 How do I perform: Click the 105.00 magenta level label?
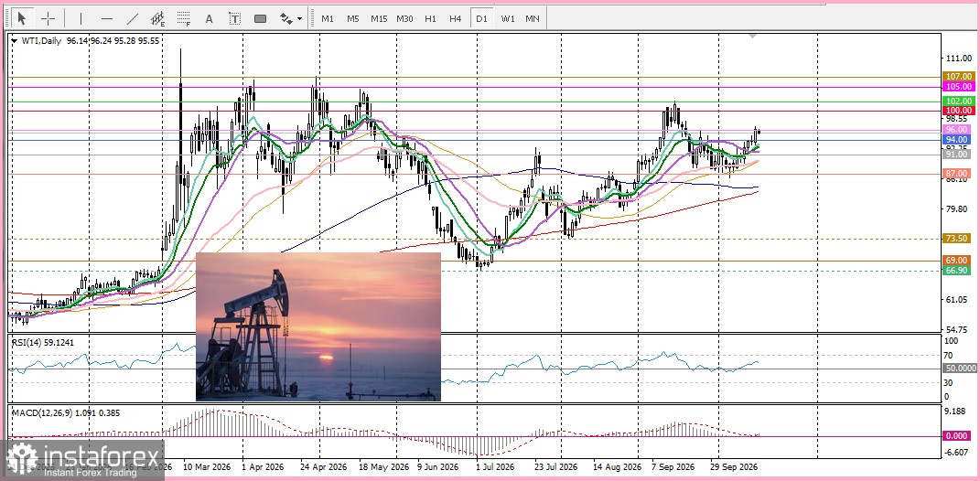point(958,86)
